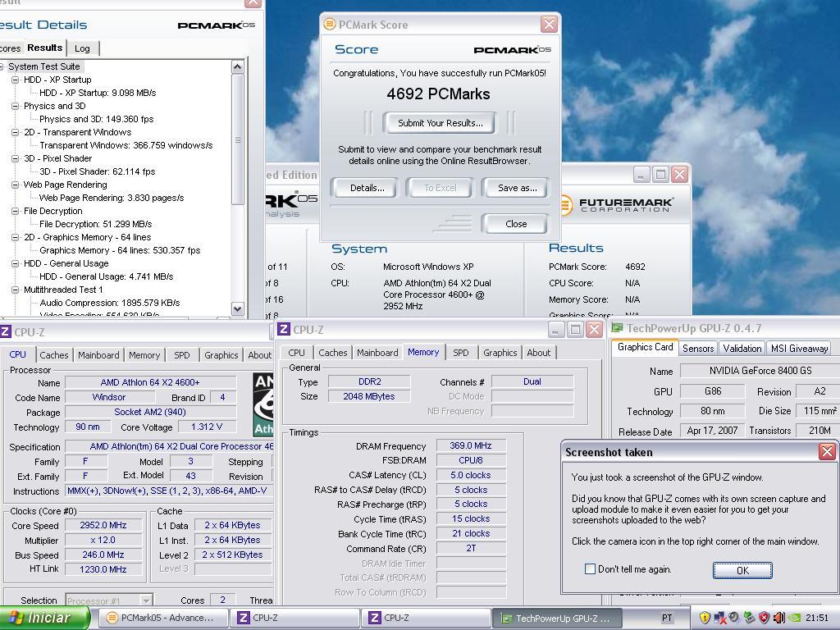840x630 pixels.
Task: Click Save as button in PCMark Score
Action: pos(515,188)
